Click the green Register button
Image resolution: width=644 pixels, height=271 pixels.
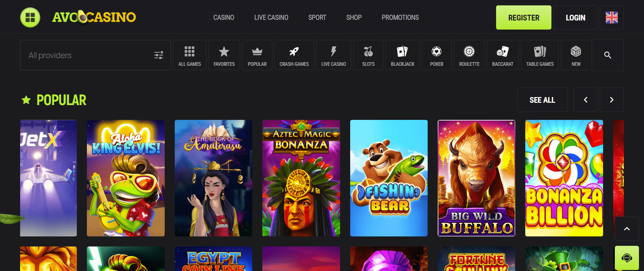[x=523, y=17]
